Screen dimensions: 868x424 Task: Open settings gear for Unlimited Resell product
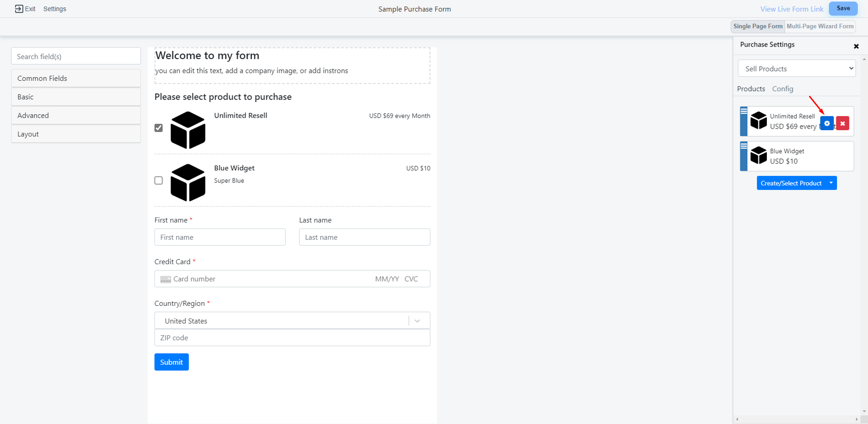pyautogui.click(x=827, y=123)
